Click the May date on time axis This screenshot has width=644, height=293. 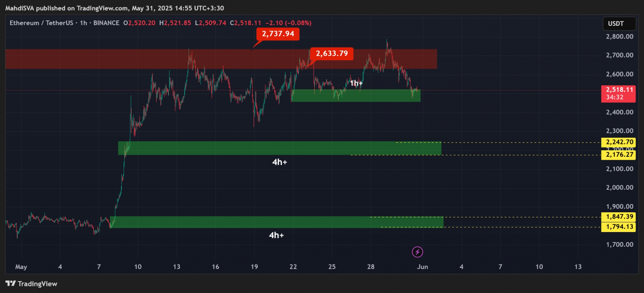pyautogui.click(x=21, y=267)
